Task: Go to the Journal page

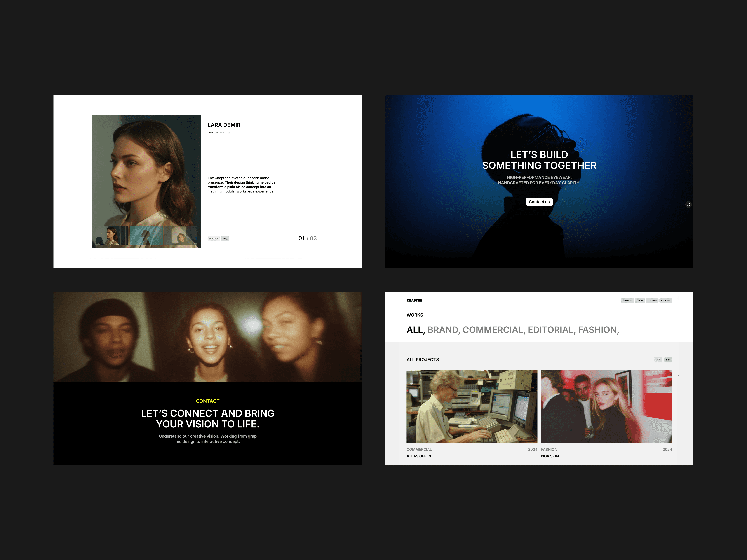Action: 652,300
